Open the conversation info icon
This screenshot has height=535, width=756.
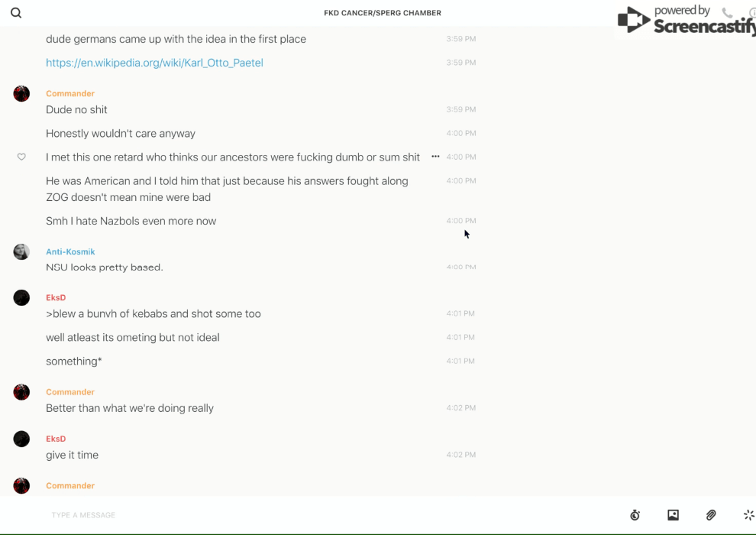pyautogui.click(x=752, y=13)
